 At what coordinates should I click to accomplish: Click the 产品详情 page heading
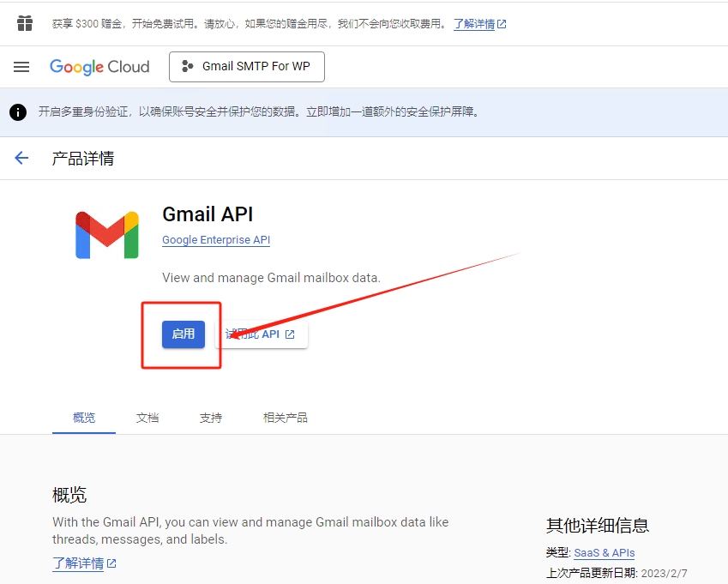pos(83,159)
